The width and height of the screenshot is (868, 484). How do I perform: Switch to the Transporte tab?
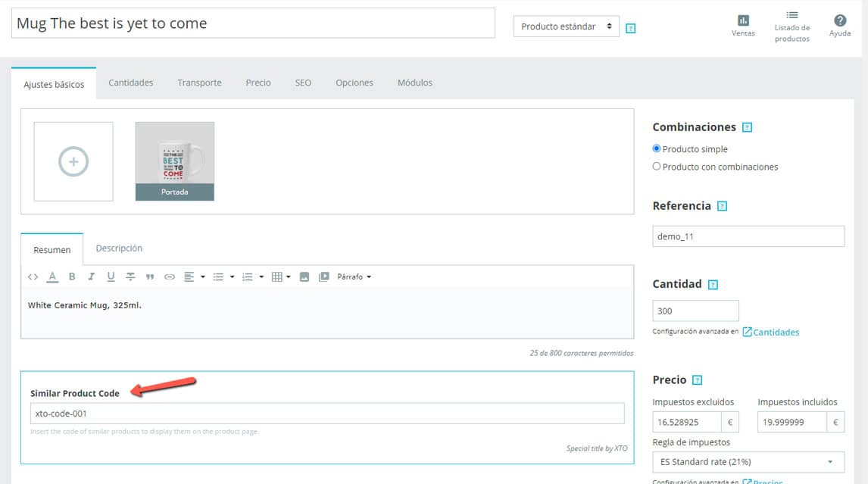click(x=199, y=83)
